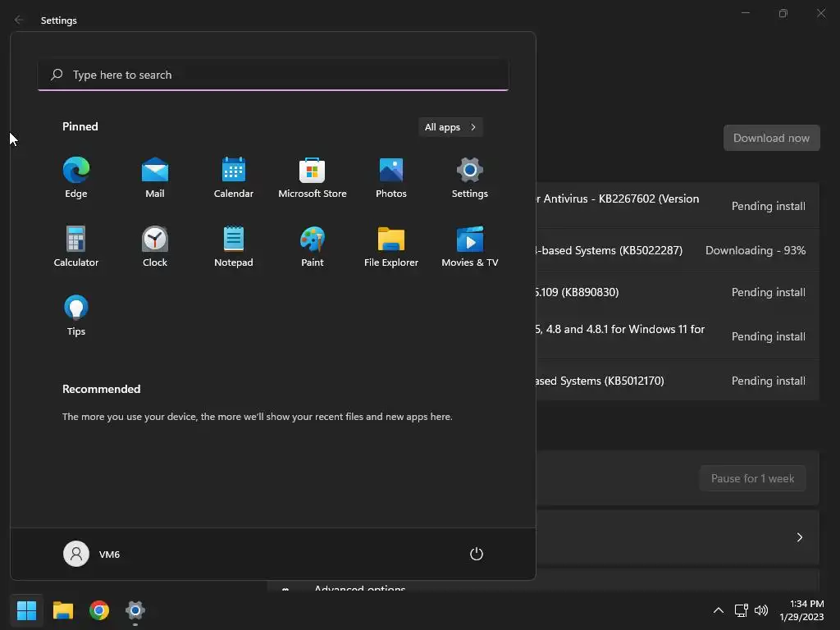The height and width of the screenshot is (630, 840).
Task: Click the 'Downloading - 93%' status
Action: click(x=756, y=250)
